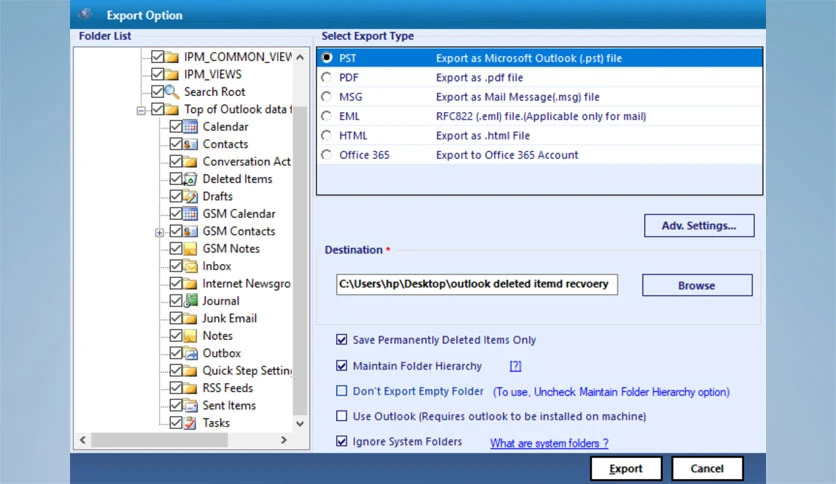Click the Export Option title bar icon
This screenshot has height=484, width=836.
85,14
